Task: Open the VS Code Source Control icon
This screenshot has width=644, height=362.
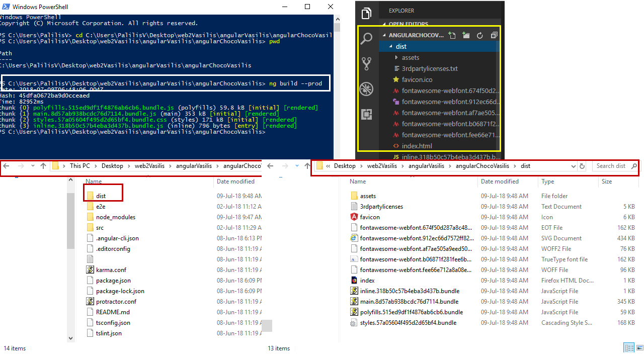Action: (366, 64)
